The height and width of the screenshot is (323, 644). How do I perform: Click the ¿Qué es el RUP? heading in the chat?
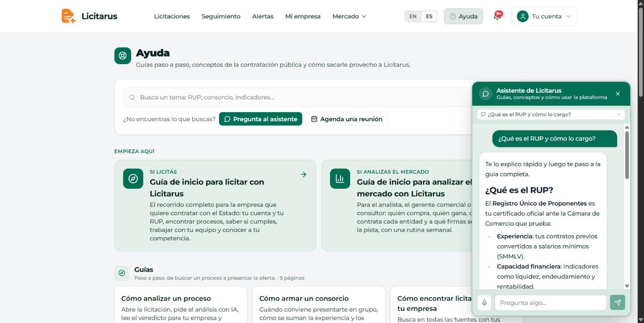[519, 190]
